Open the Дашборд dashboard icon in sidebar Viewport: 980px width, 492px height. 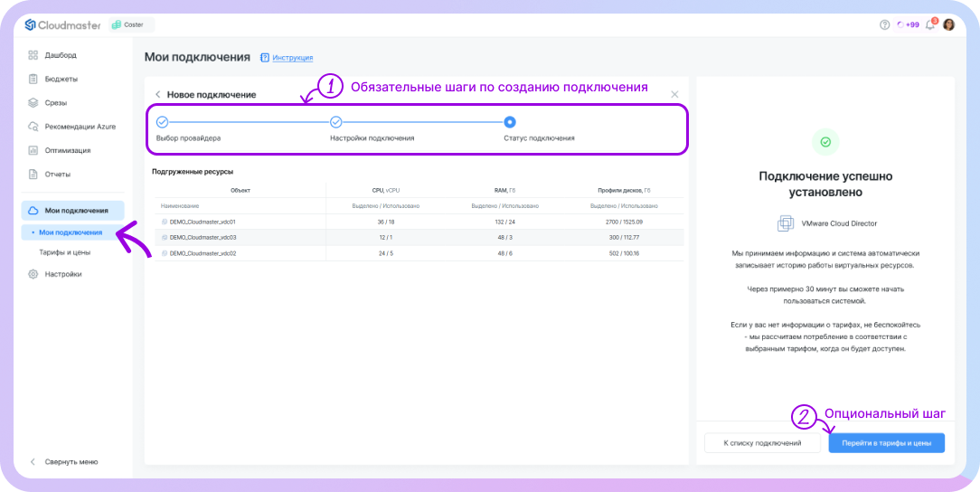click(x=33, y=55)
